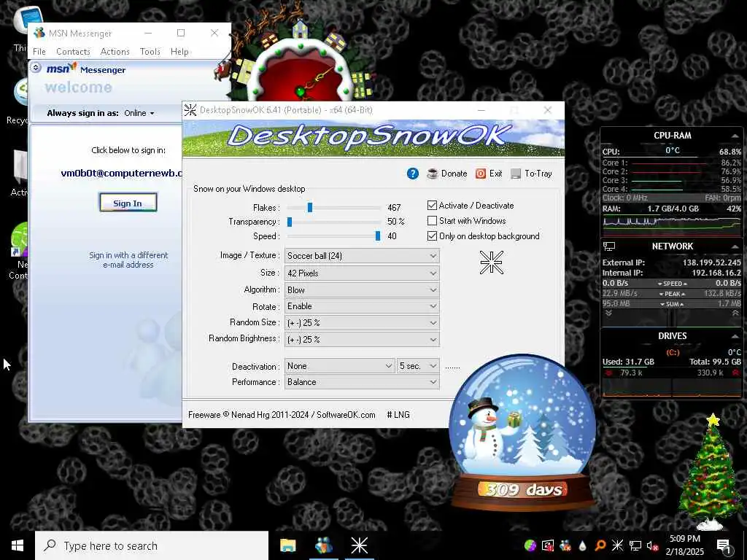Enable the Start with Windows checkbox
Screen dimensions: 747x560
coord(432,220)
